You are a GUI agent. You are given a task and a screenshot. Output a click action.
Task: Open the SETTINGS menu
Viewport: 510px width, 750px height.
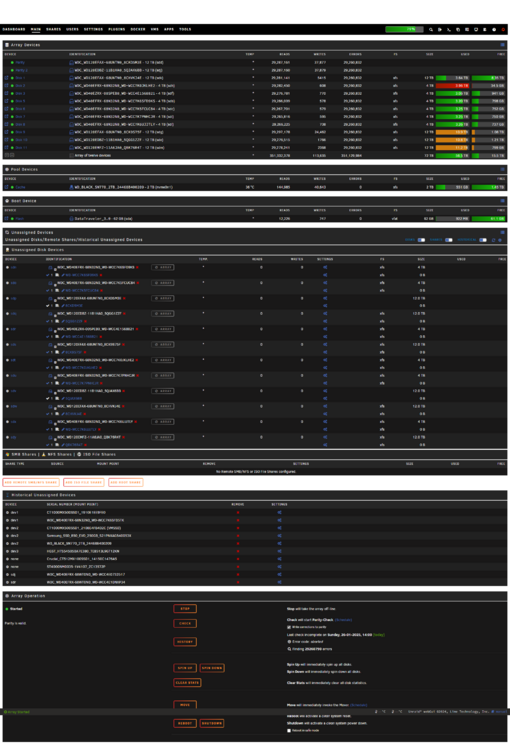tap(93, 29)
